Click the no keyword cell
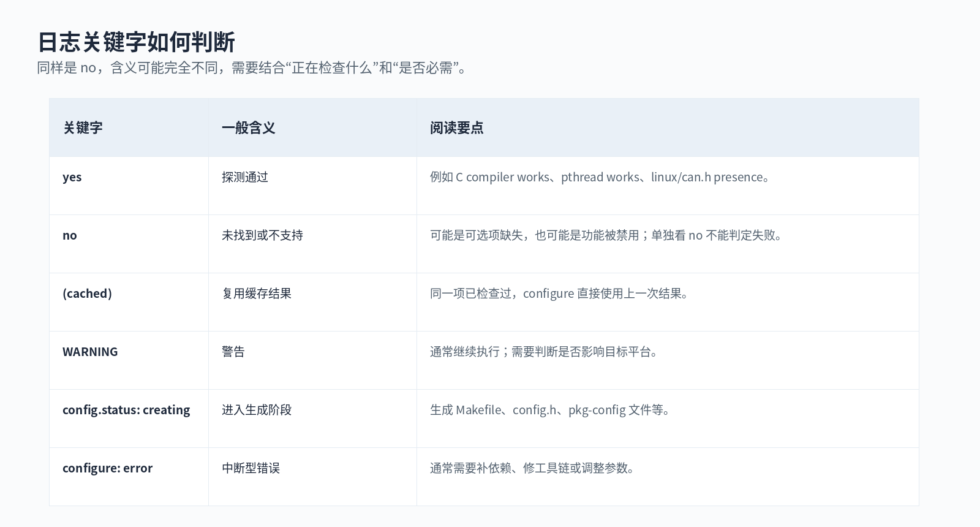 [x=70, y=235]
